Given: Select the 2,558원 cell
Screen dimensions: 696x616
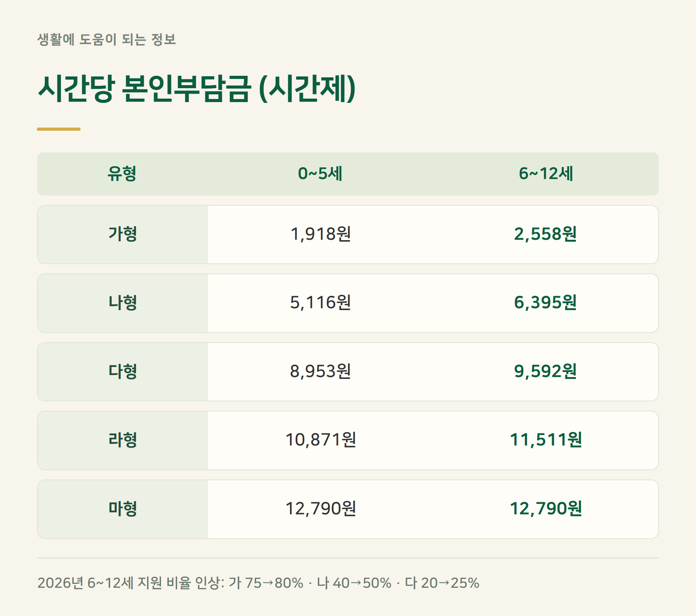Looking at the screenshot, I should click(x=546, y=234).
